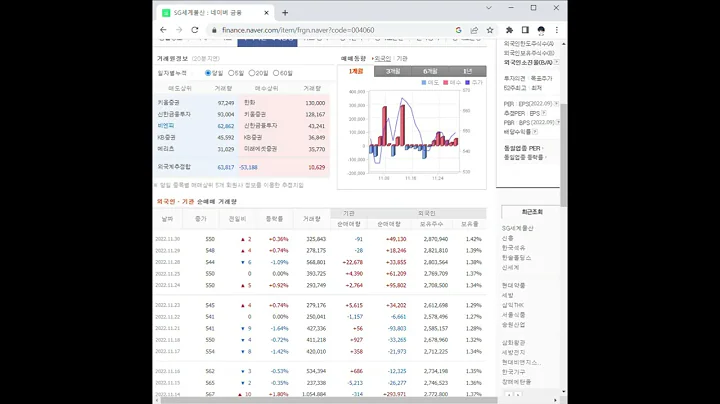Go back using the browser back arrow
Image resolution: width=720 pixels, height=404 pixels.
[x=163, y=30]
